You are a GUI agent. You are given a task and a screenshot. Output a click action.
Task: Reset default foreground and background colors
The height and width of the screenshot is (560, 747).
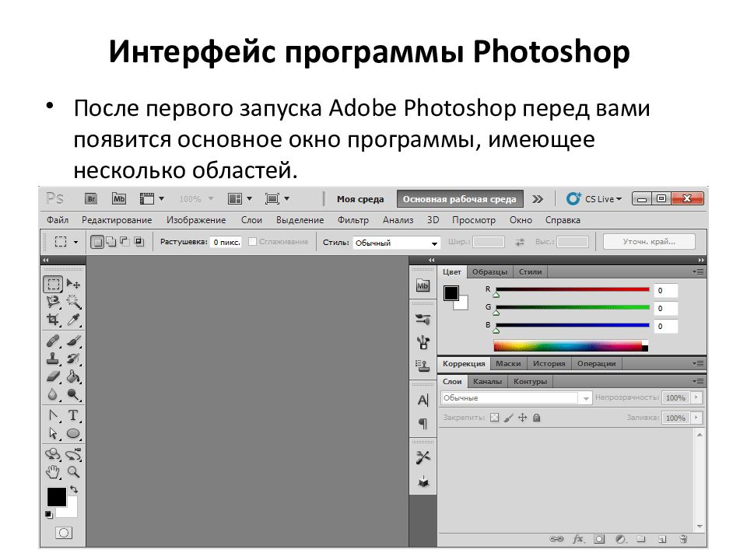click(x=48, y=514)
